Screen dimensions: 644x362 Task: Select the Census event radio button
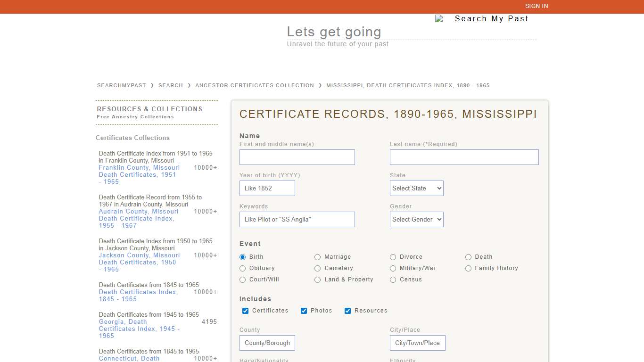[393, 280]
